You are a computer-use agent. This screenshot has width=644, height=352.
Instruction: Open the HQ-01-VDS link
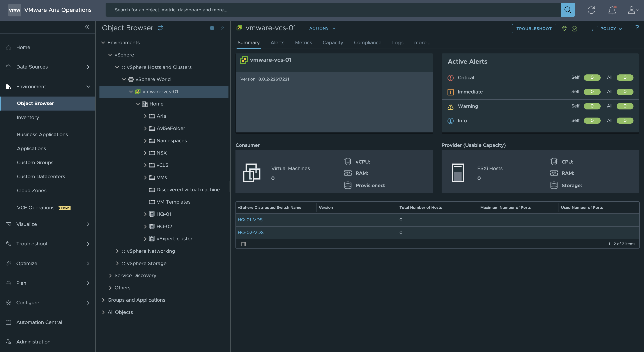click(x=250, y=220)
